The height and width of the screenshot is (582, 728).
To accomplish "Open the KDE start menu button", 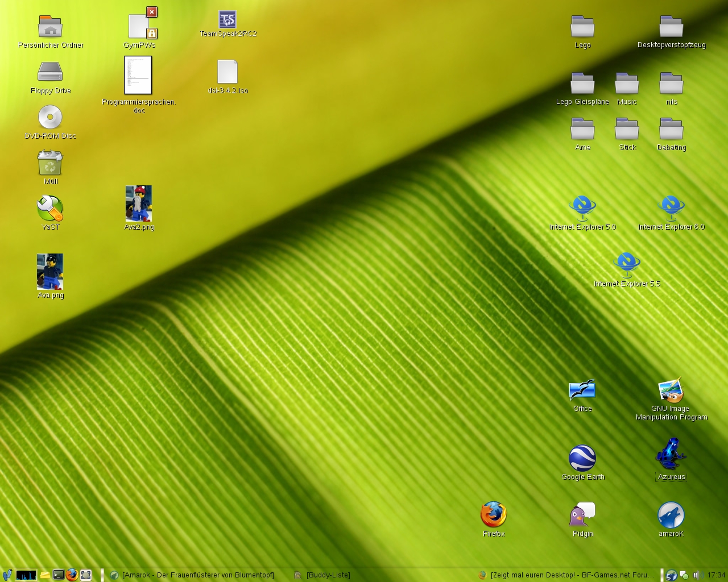I will click(7, 575).
